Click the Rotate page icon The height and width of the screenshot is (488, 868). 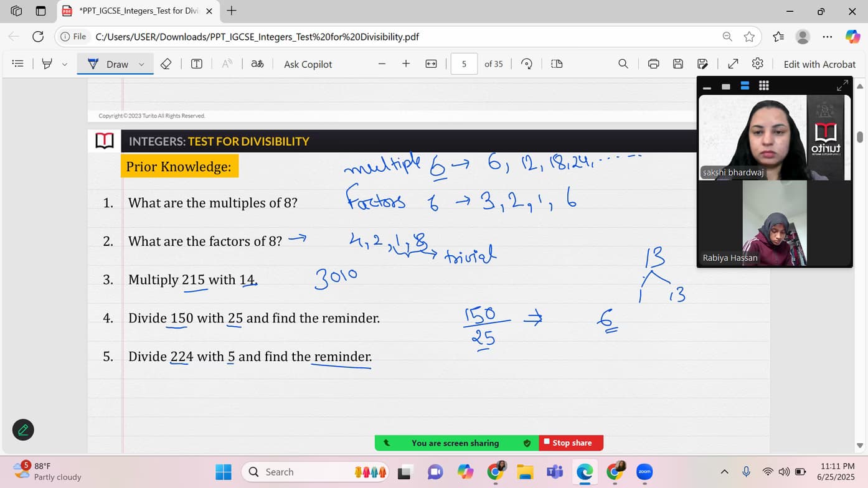526,63
